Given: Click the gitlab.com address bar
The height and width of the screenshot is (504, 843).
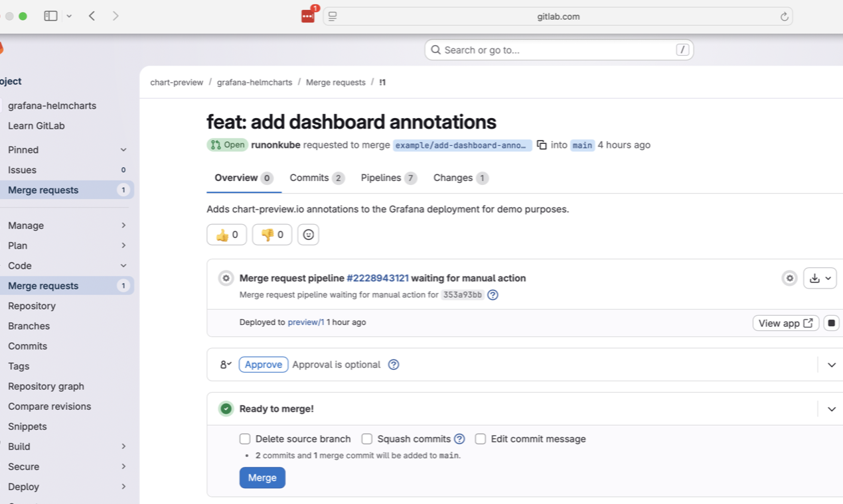Looking at the screenshot, I should 558,17.
